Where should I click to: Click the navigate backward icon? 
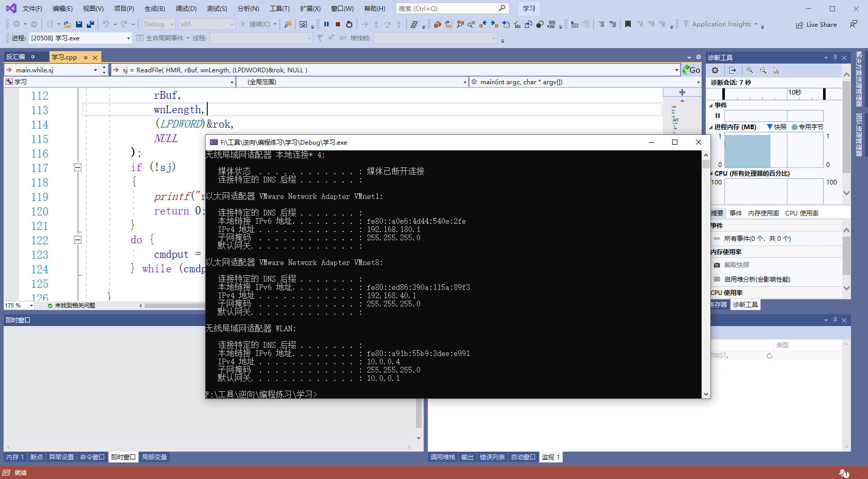click(17, 24)
